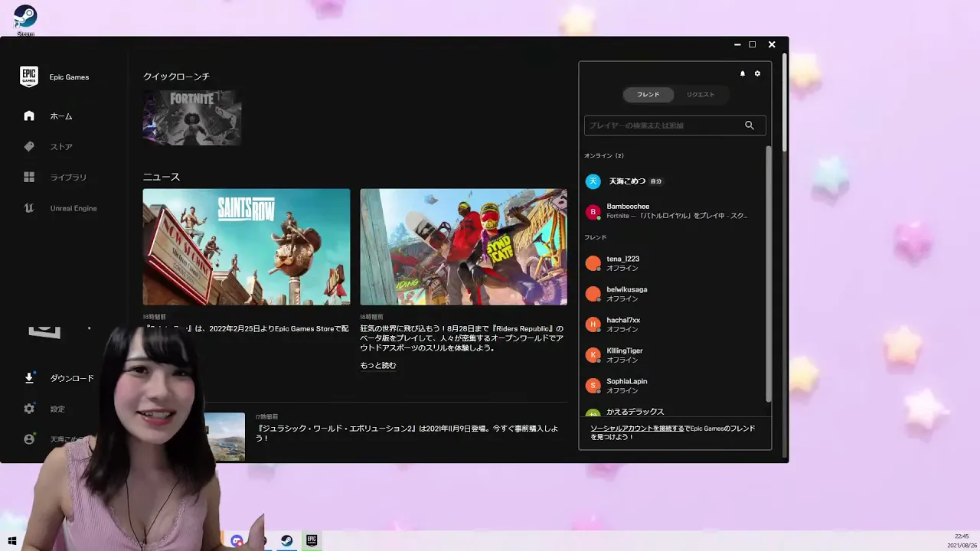Maximize the Epic Games Launcher window
Image resolution: width=980 pixels, height=551 pixels.
coord(753,44)
